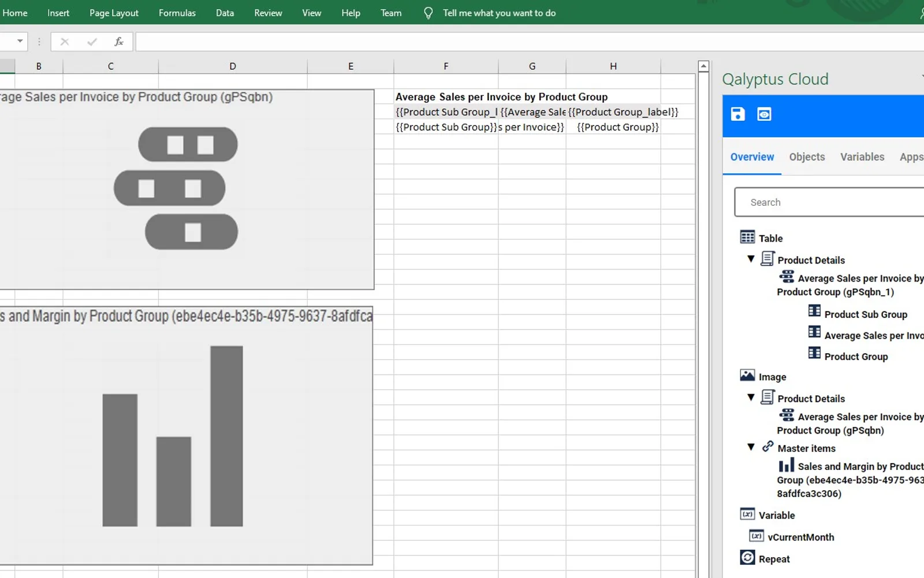The height and width of the screenshot is (578, 924).
Task: Collapse Product Details under Image
Action: [x=751, y=398]
